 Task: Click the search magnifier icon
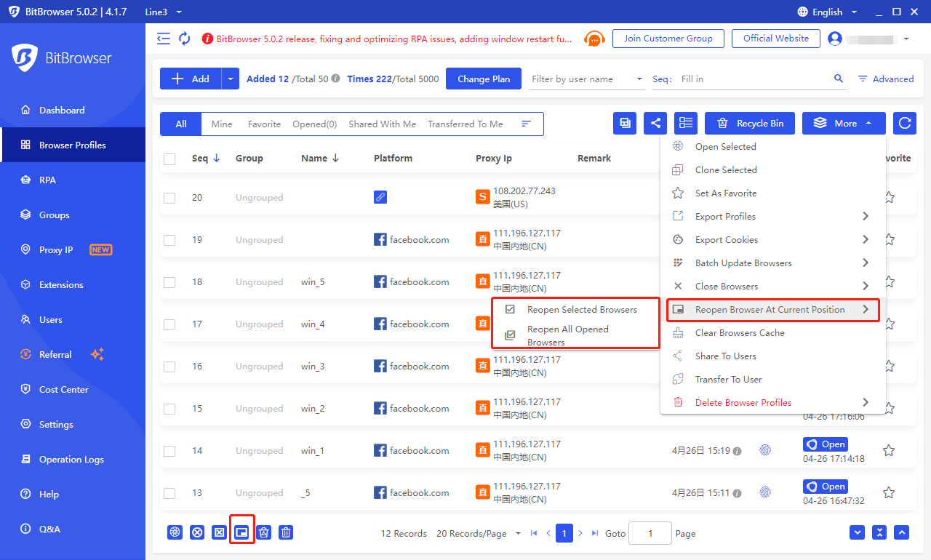(839, 79)
